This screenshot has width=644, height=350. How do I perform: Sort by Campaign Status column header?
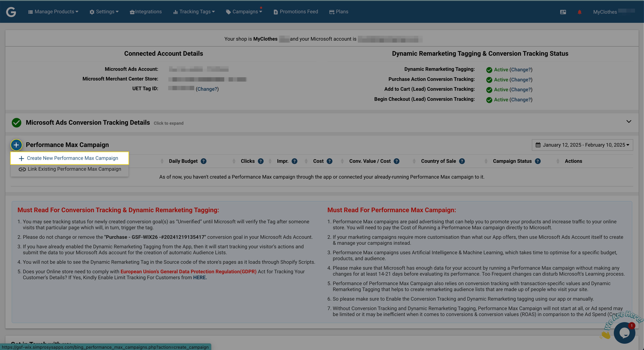(x=512, y=161)
